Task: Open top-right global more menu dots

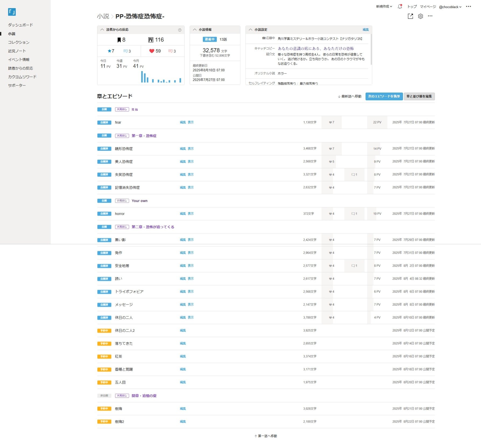Action: [468, 6]
